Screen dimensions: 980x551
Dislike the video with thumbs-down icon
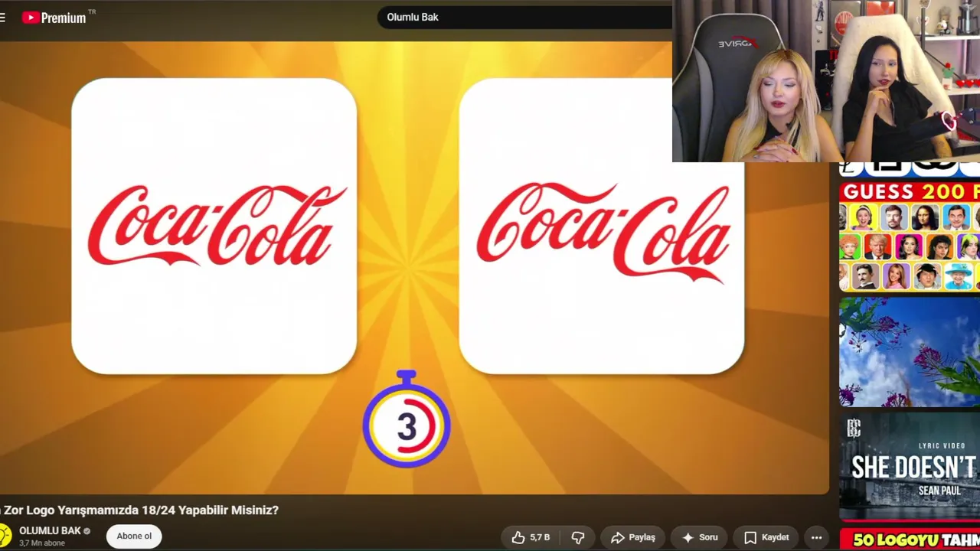pyautogui.click(x=578, y=537)
